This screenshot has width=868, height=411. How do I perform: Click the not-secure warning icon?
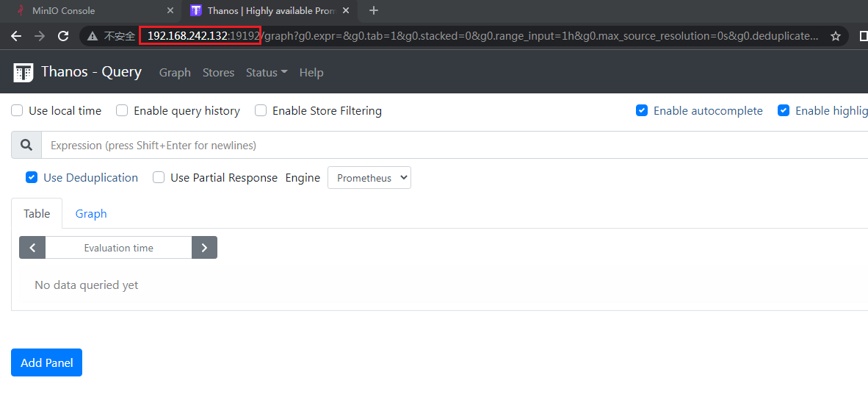[93, 36]
